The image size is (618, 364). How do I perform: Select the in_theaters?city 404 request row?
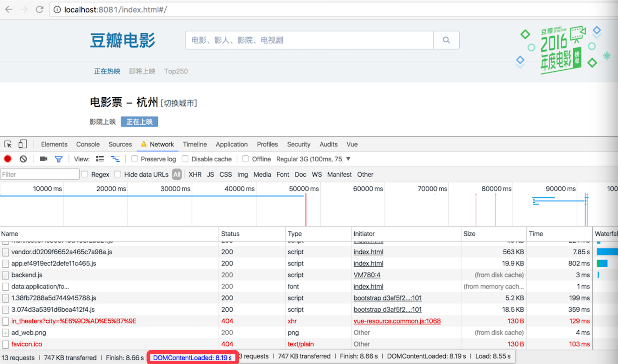click(x=296, y=321)
